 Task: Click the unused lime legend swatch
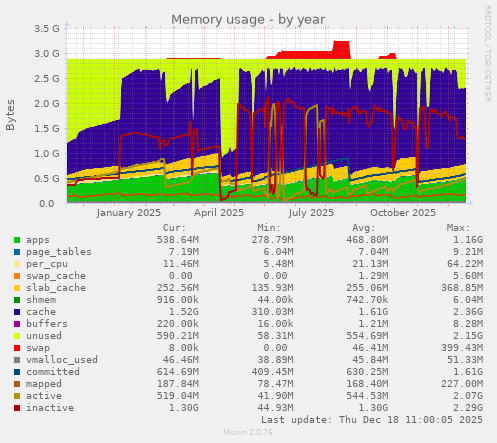[x=17, y=336]
